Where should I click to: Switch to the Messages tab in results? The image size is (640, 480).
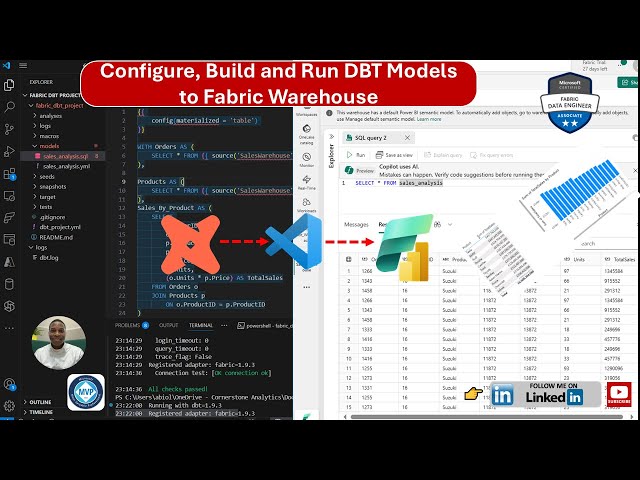(x=356, y=224)
